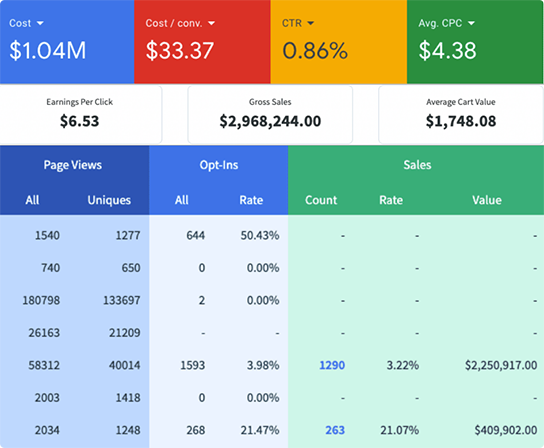Select the Average Cart Value card

click(x=461, y=115)
